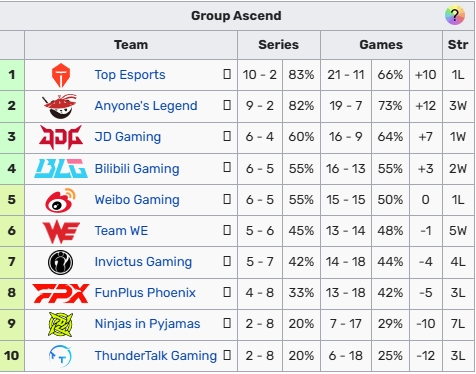Viewport: 476px width, 374px height.
Task: Open the ThunderTalk Gaming team link
Action: 156,355
